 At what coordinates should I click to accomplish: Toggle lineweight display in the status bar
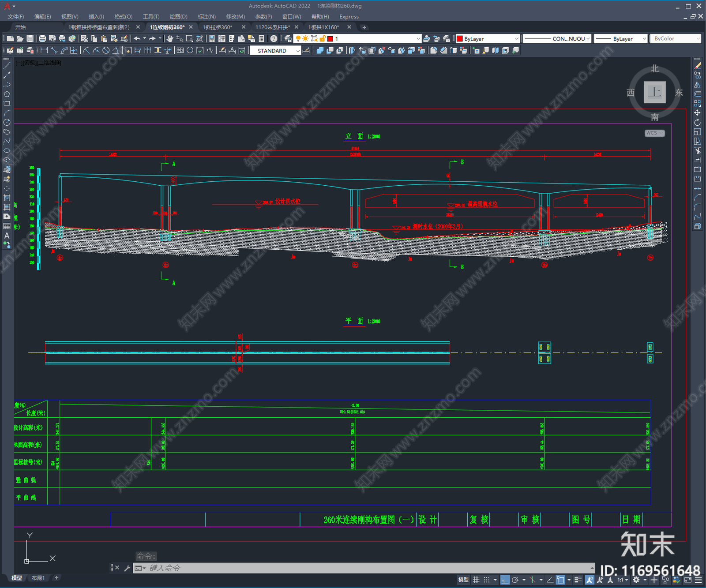(578, 580)
